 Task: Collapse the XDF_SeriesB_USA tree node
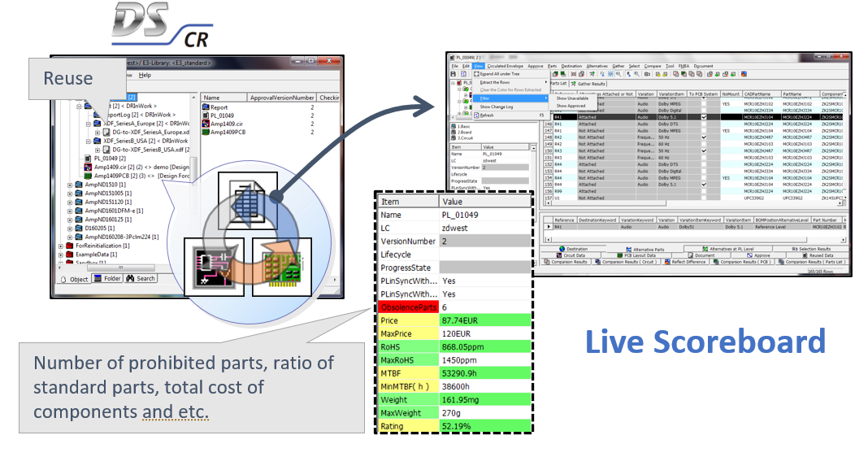click(x=88, y=141)
